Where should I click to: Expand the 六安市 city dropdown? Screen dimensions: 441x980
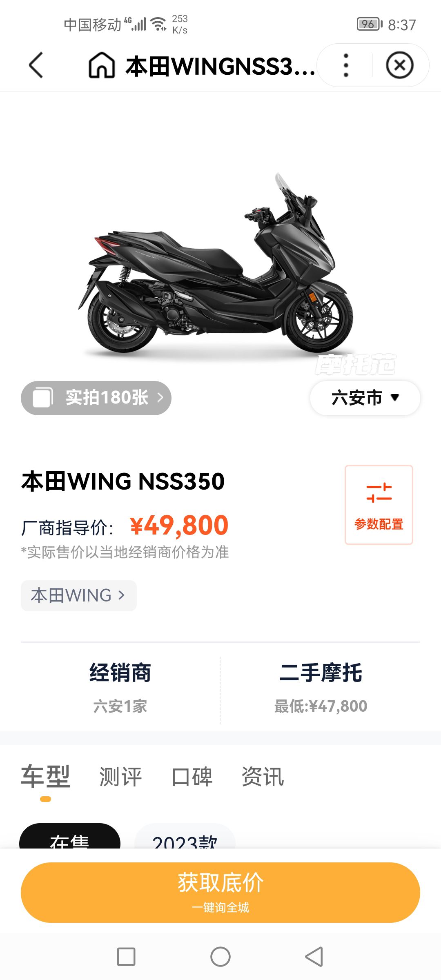(365, 398)
